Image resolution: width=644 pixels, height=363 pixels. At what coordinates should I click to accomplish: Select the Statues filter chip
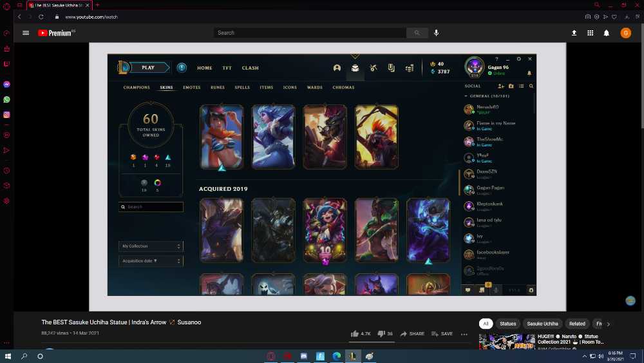pos(507,324)
